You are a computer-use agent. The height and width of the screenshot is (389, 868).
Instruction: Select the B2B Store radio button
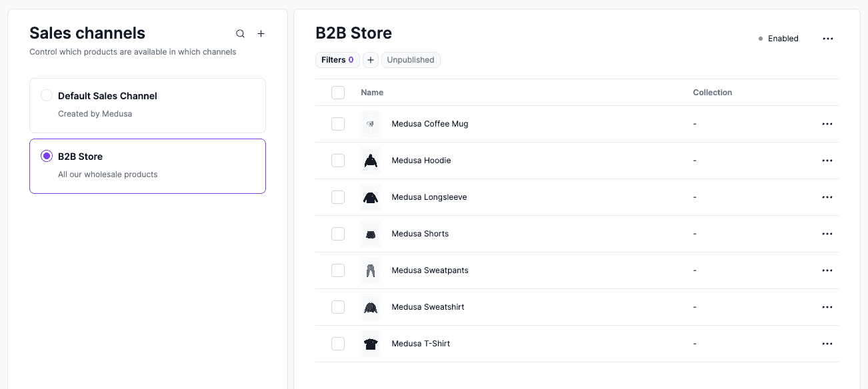click(x=47, y=155)
